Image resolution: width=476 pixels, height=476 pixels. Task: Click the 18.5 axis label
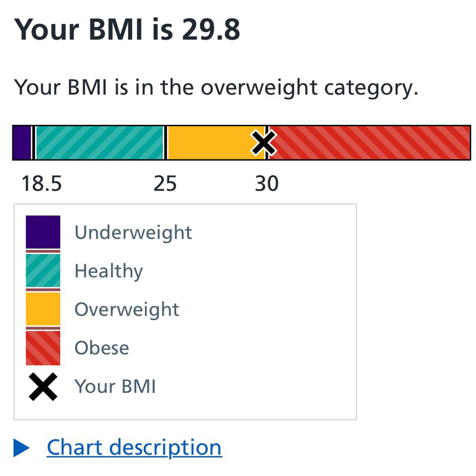(x=42, y=183)
